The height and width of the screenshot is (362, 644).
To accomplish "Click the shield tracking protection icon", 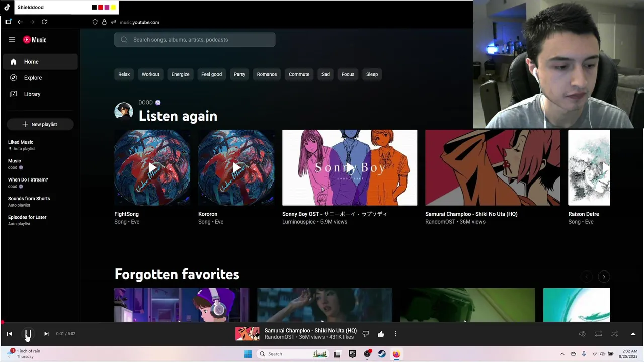I will coord(95,22).
